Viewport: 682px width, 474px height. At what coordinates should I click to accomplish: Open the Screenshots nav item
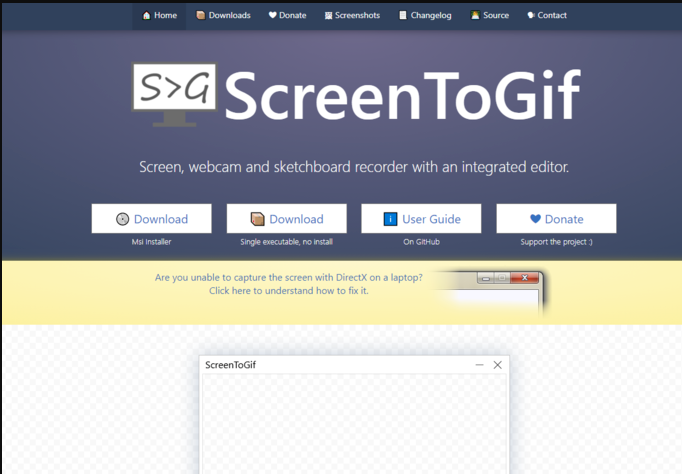(x=352, y=15)
